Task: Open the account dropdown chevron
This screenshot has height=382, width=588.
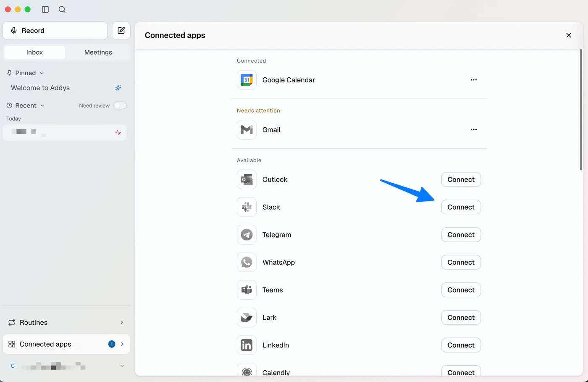Action: (x=122, y=366)
